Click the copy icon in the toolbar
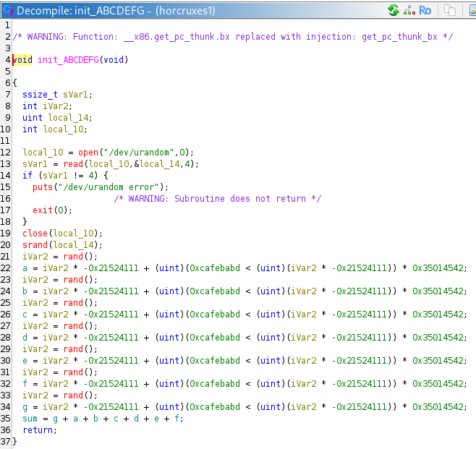The width and height of the screenshot is (476, 449). (x=450, y=10)
